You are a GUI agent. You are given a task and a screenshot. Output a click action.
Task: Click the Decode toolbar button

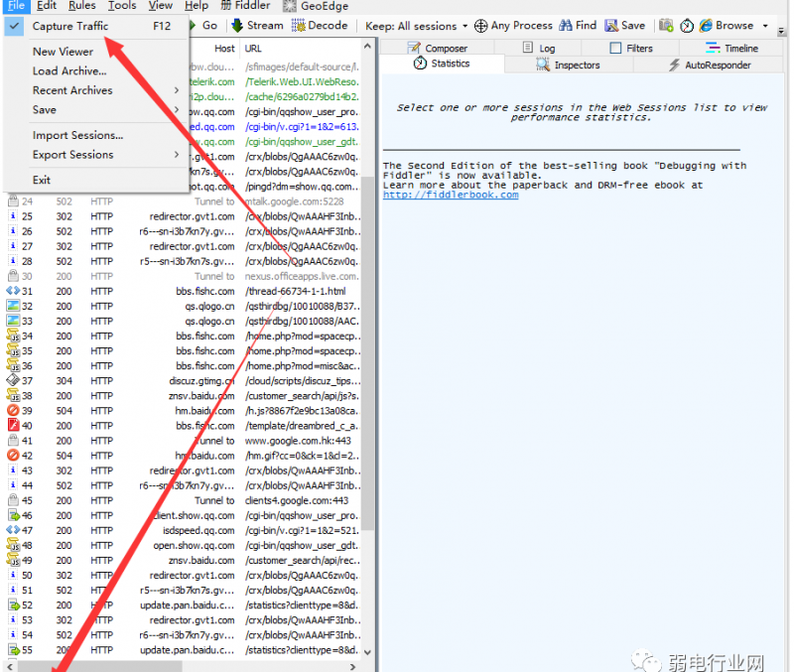[x=322, y=26]
